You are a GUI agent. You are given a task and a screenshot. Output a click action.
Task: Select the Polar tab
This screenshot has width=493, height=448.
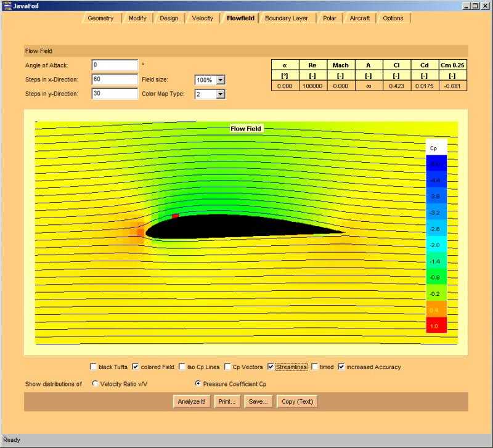tap(330, 18)
